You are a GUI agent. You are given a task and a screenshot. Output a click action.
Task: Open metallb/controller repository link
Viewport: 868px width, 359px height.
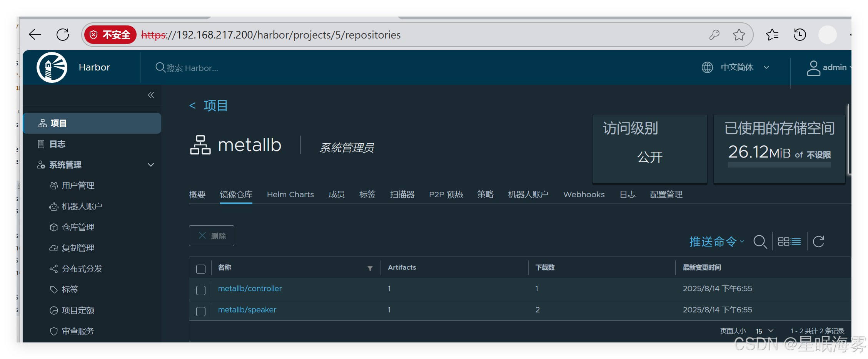(x=250, y=289)
